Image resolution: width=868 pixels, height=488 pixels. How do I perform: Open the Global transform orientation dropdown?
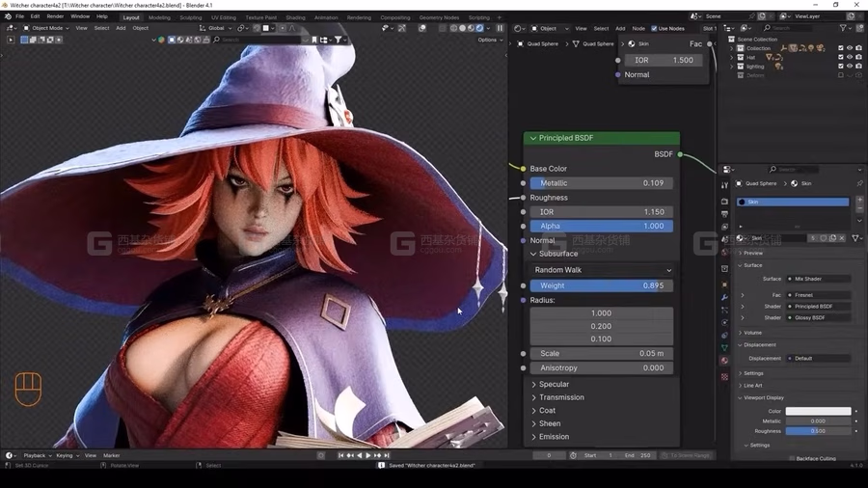pos(216,28)
